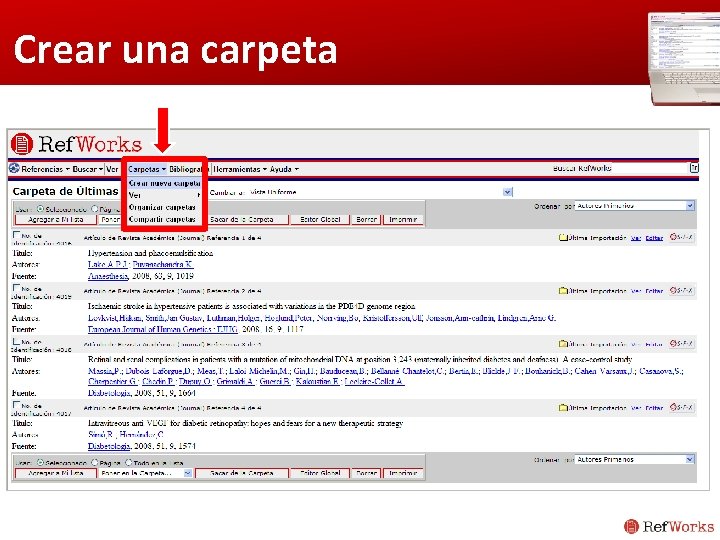The height and width of the screenshot is (540, 720).
Task: Click Imprimir in the upper toolbar
Action: (x=403, y=219)
